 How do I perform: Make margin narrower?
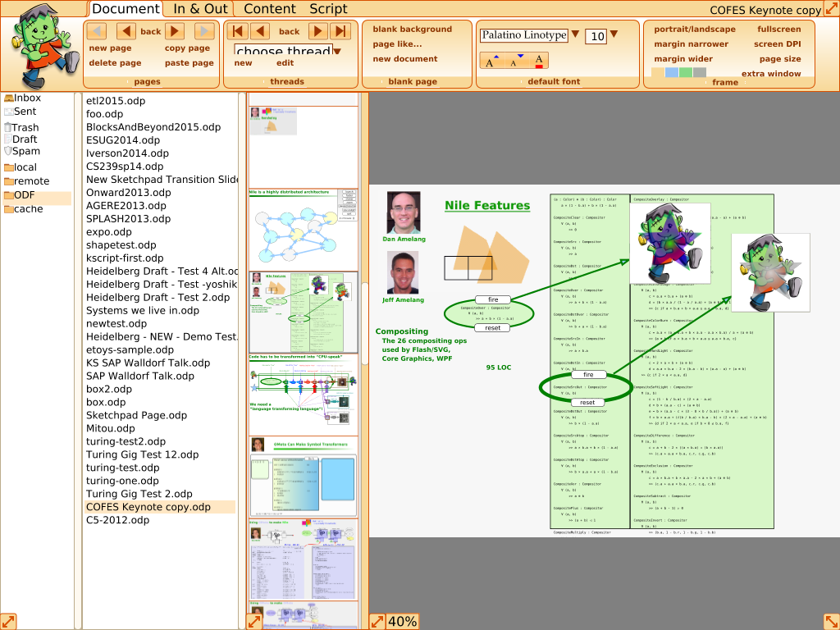tap(691, 44)
